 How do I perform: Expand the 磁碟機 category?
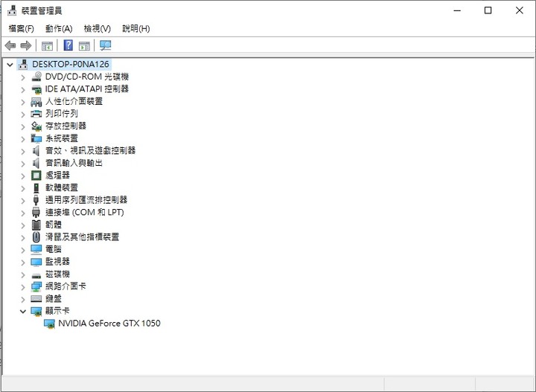23,274
